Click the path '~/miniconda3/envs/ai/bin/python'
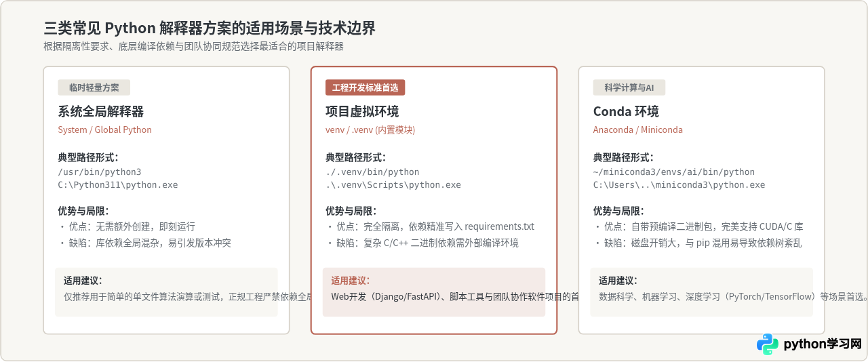Viewport: 868px width, 362px height. click(x=674, y=172)
